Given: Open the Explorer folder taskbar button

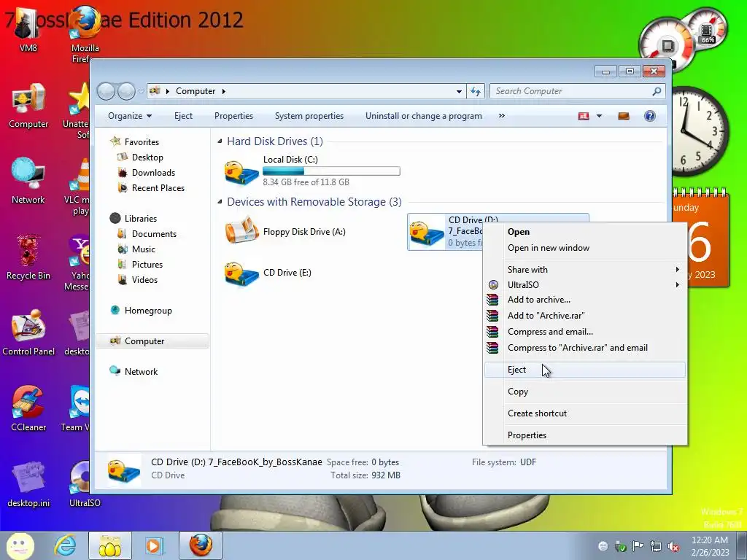Looking at the screenshot, I should point(109,545).
